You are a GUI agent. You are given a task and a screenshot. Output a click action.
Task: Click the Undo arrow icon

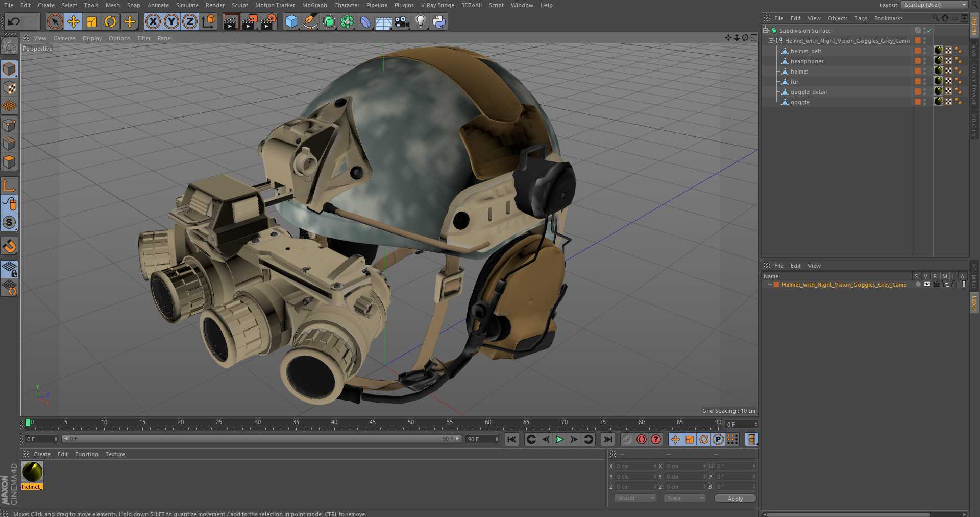(x=14, y=21)
